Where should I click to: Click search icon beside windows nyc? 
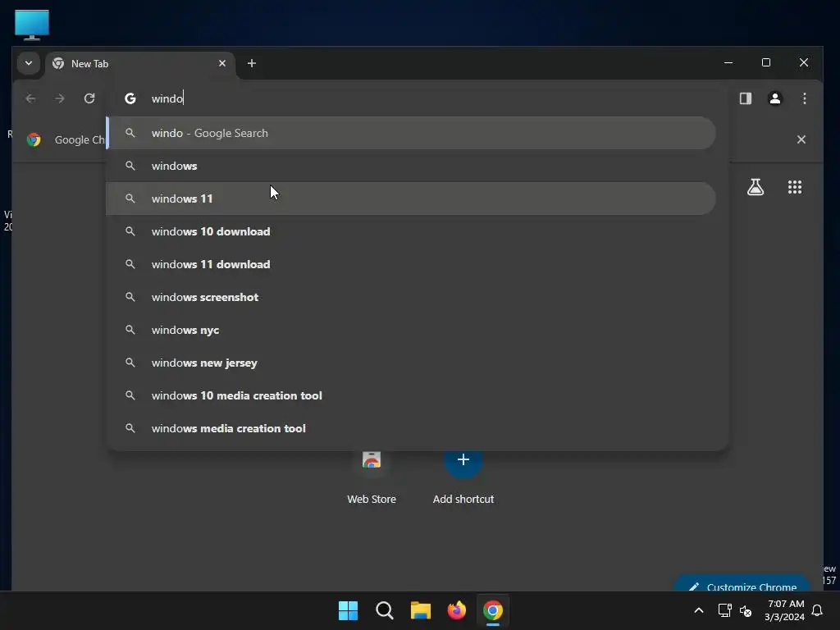click(x=130, y=330)
